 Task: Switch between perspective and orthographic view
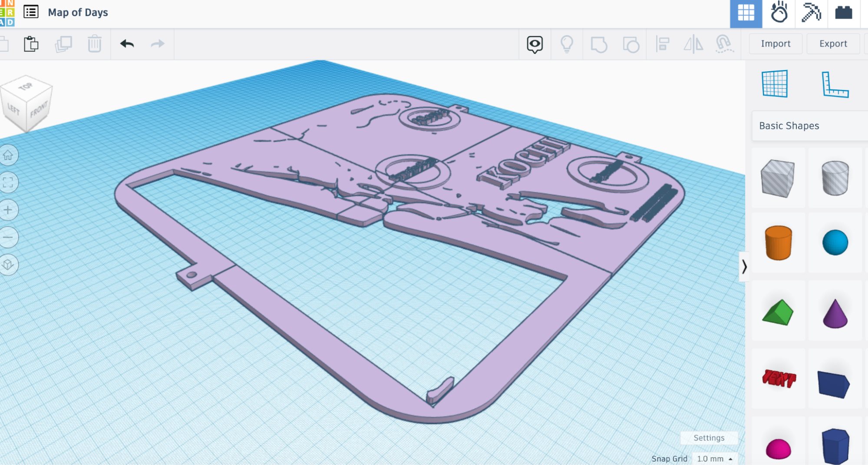pos(8,265)
